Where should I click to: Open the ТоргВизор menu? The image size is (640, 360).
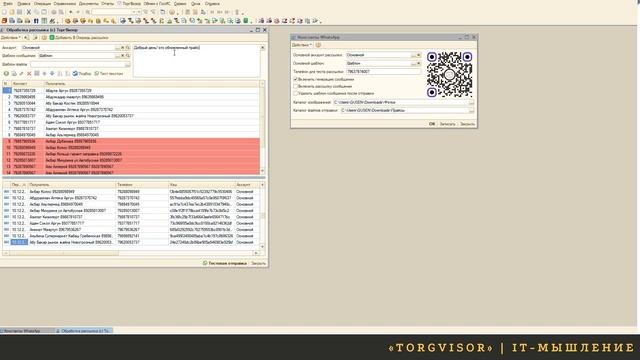129,4
